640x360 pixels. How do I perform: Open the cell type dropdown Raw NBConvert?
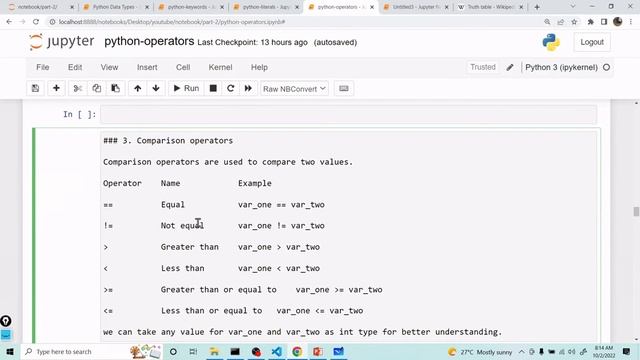[294, 89]
